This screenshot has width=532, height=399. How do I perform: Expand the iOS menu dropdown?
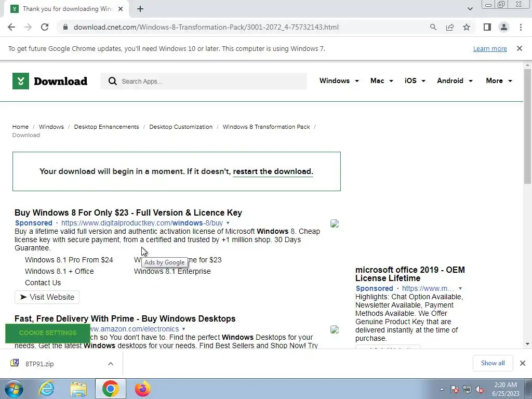(415, 81)
